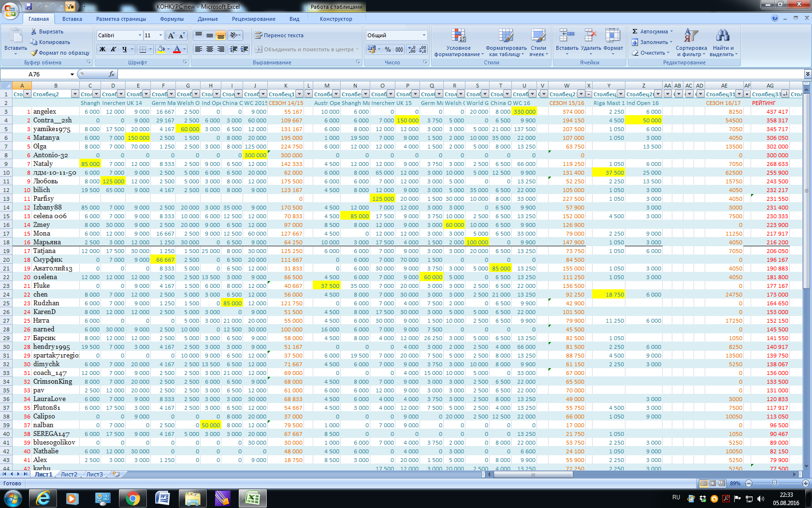Toggle italic (К) formatting
The width and height of the screenshot is (812, 508).
tap(114, 49)
